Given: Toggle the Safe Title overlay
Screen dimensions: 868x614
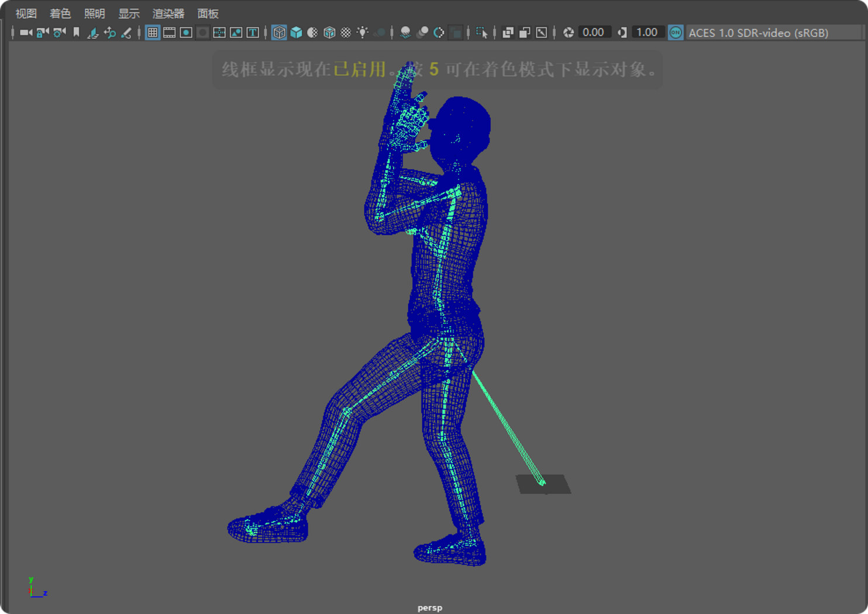Looking at the screenshot, I should (x=253, y=33).
